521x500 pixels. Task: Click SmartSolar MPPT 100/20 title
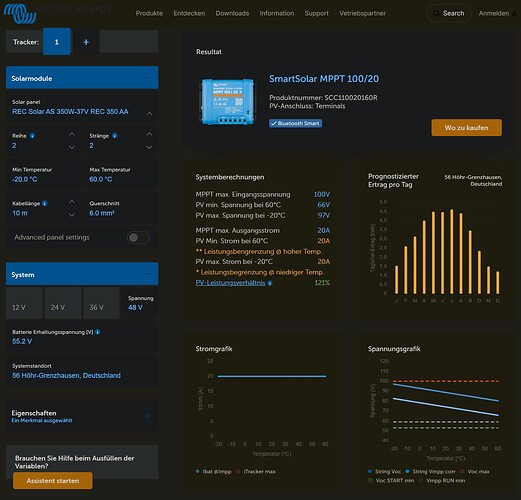[324, 79]
